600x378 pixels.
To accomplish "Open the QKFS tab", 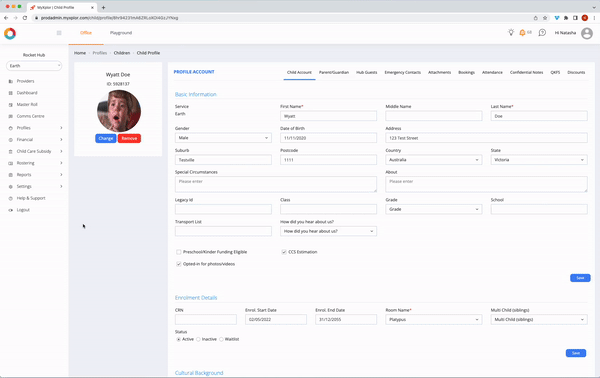I will (x=555, y=72).
